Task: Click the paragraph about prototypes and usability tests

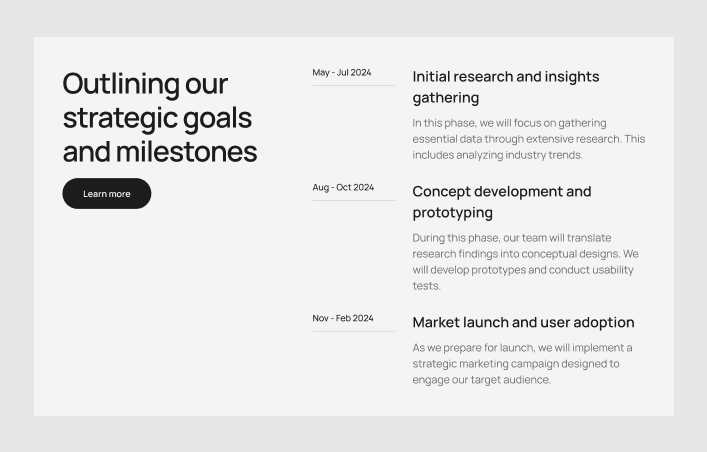Action: click(524, 262)
